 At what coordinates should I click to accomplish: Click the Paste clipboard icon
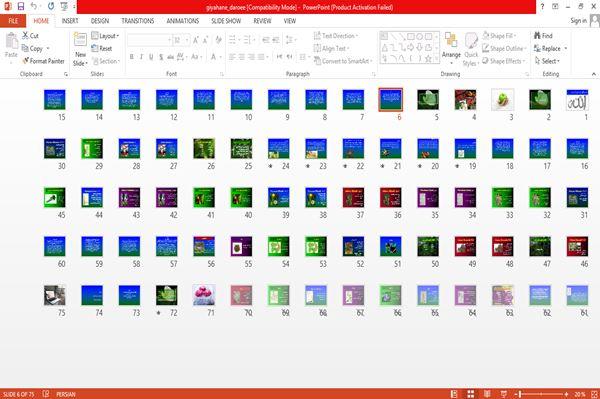tap(11, 40)
